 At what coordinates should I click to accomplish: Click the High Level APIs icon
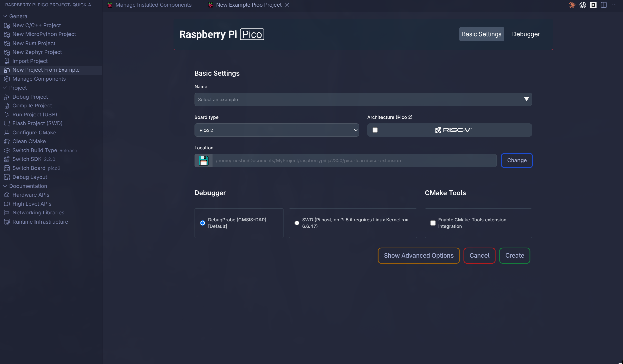pyautogui.click(x=7, y=204)
